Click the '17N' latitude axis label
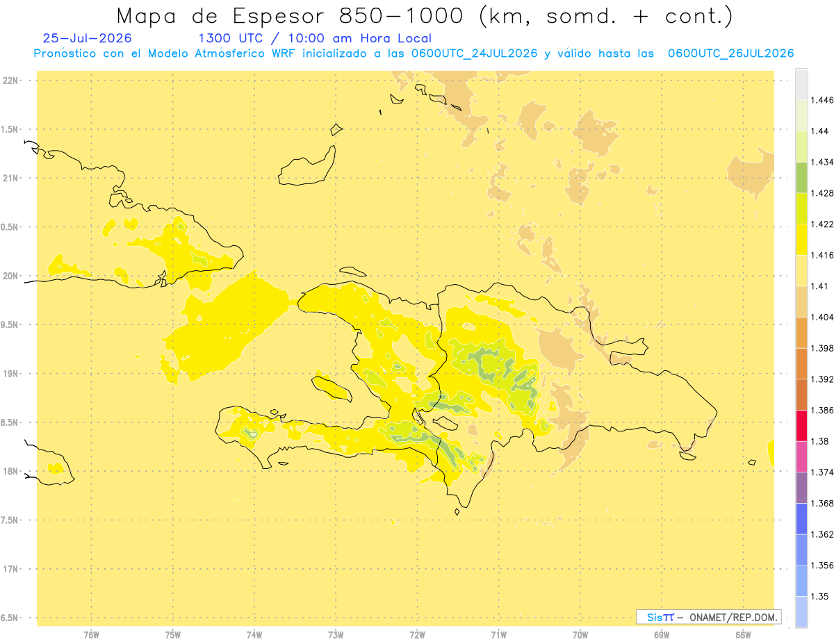The height and width of the screenshot is (644, 834). [x=10, y=570]
